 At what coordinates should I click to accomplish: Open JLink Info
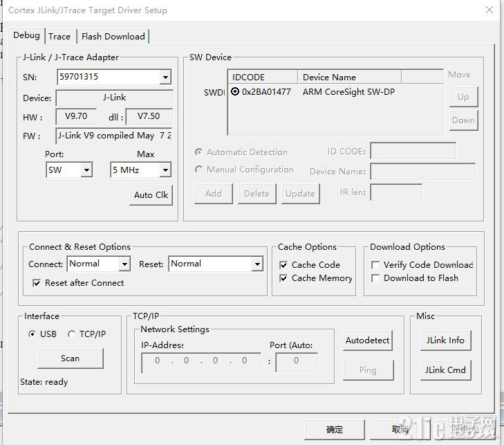tap(446, 340)
